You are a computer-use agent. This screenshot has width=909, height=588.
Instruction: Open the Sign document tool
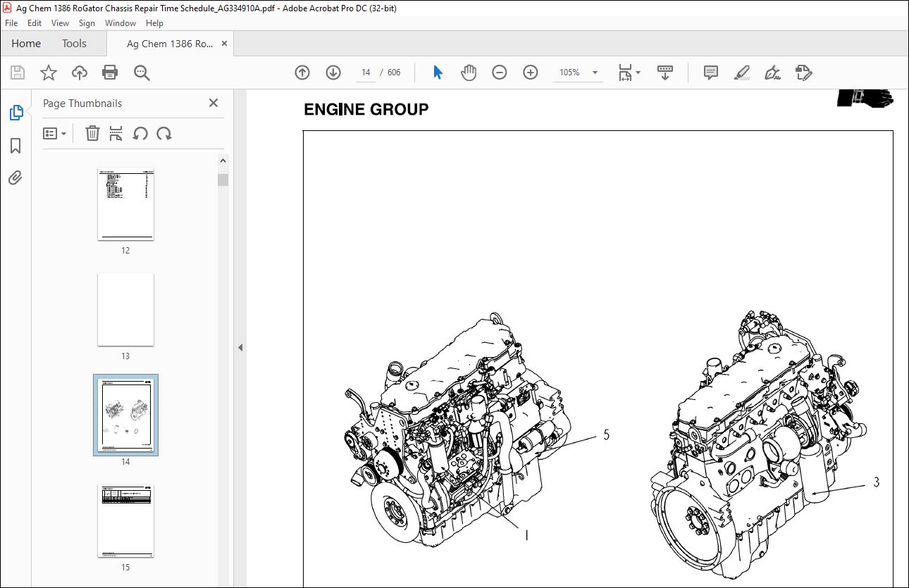[x=772, y=73]
